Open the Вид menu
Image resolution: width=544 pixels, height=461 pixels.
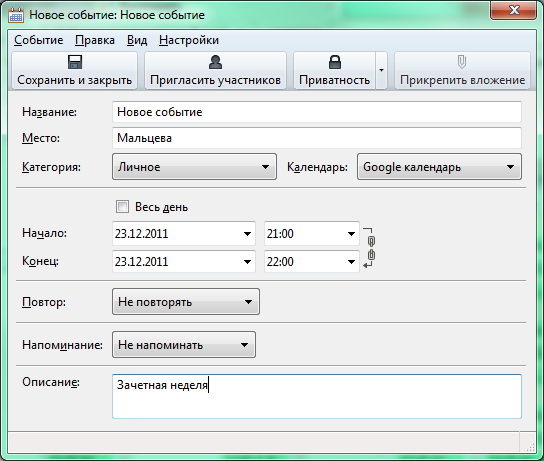coord(137,40)
